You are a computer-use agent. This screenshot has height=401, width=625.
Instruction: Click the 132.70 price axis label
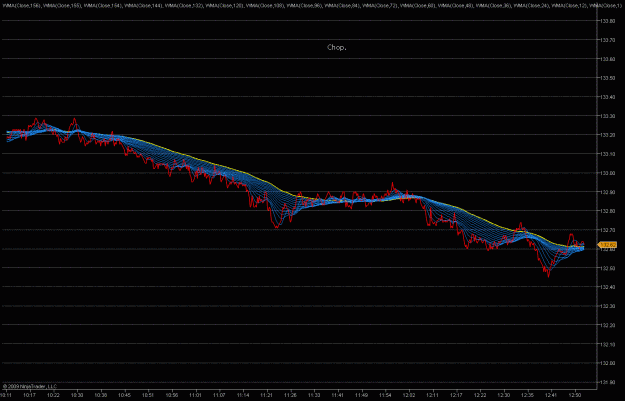[x=608, y=230]
